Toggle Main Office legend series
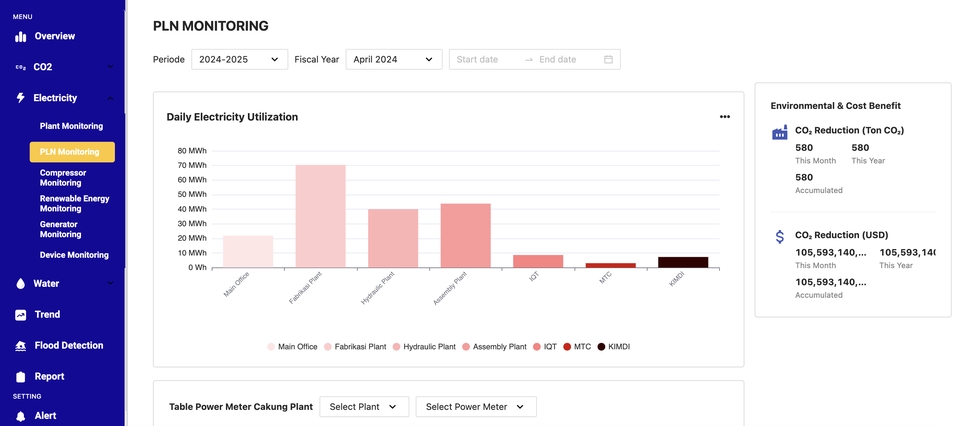Viewport: 960px width, 426px height. tap(293, 346)
